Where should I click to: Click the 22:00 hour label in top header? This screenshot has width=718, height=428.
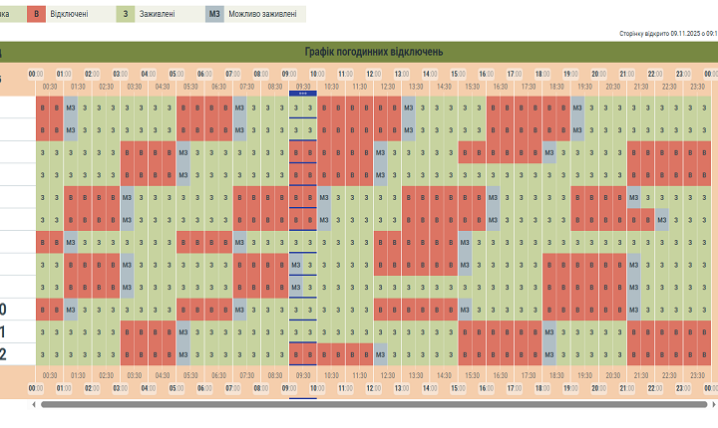pyautogui.click(x=656, y=74)
